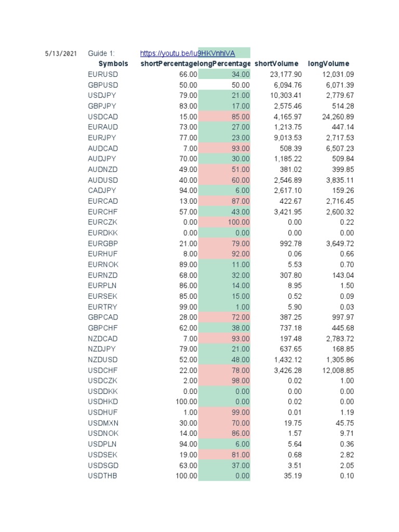399x532 pixels.
Task: Click the 5/13/2021 date cell
Action: (61, 54)
